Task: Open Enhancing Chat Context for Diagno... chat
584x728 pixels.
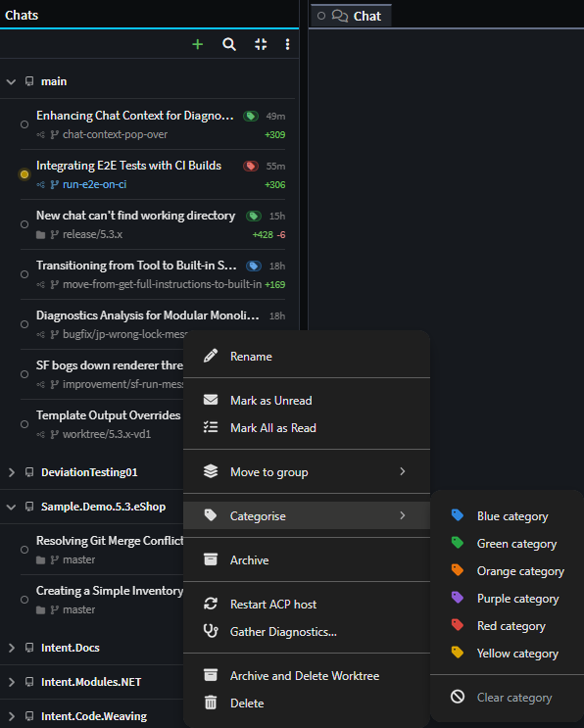Action: click(134, 116)
